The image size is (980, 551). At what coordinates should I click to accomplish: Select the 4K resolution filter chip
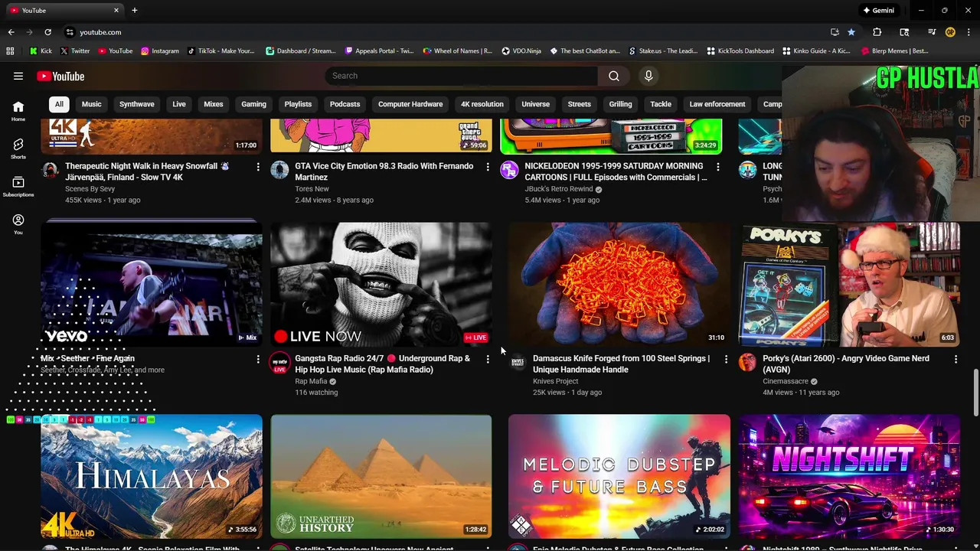[x=482, y=104]
